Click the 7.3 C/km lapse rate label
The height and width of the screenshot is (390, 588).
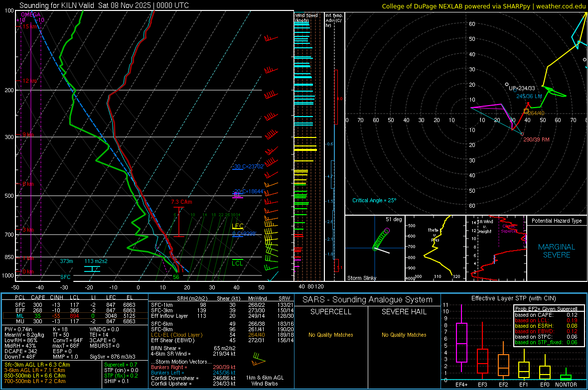pos(181,202)
